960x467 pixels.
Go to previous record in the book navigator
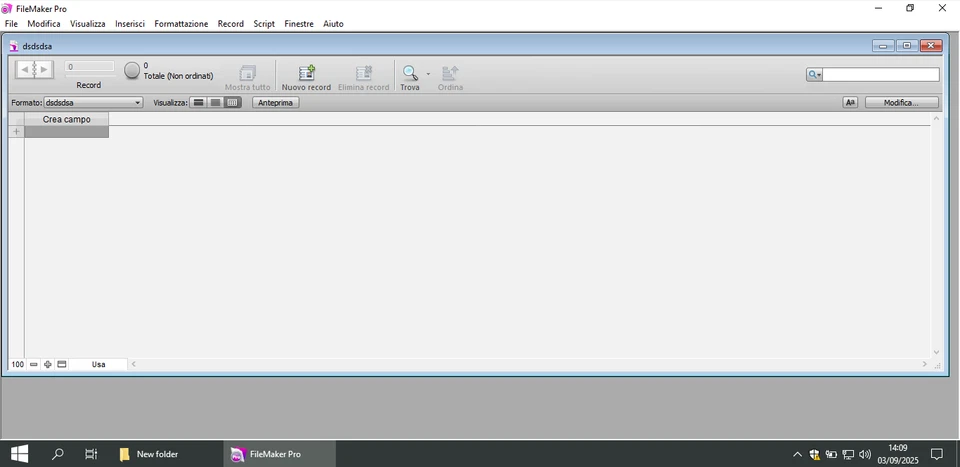tap(24, 70)
